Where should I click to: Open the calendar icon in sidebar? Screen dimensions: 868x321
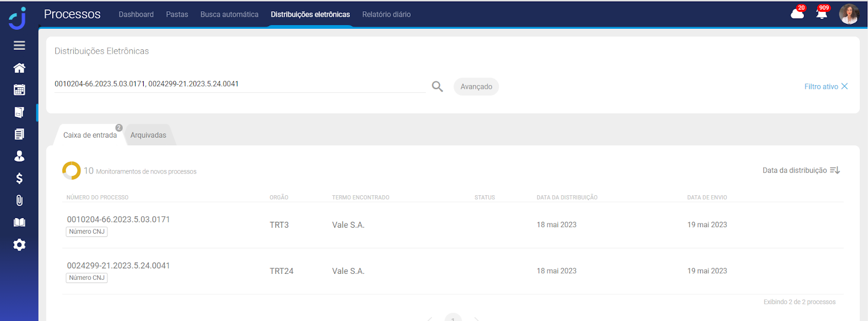(20, 90)
